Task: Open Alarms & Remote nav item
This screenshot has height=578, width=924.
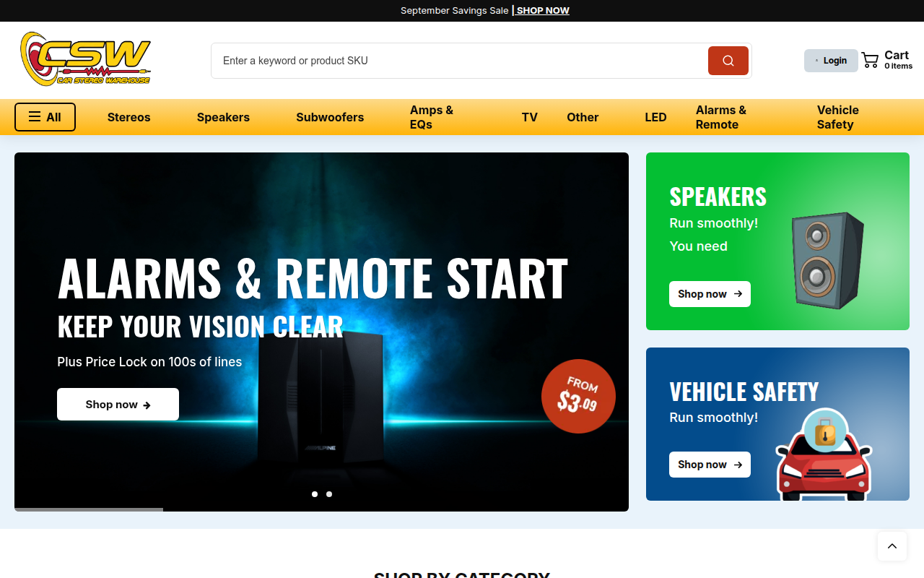Action: [x=721, y=117]
